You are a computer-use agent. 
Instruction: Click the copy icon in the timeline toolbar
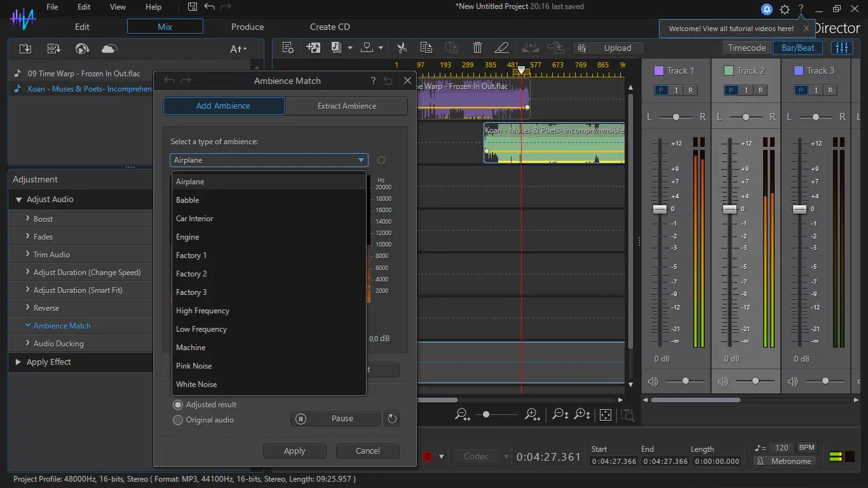(x=426, y=48)
